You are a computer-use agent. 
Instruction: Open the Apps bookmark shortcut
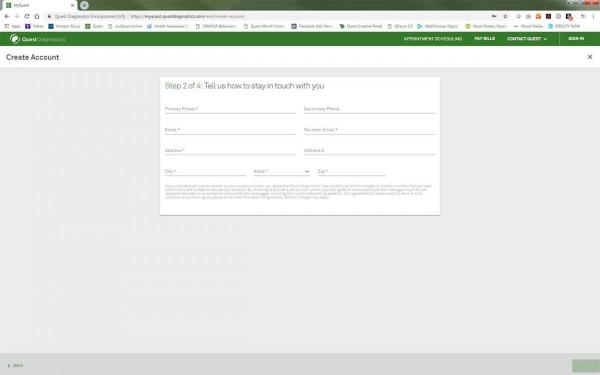coord(12,26)
